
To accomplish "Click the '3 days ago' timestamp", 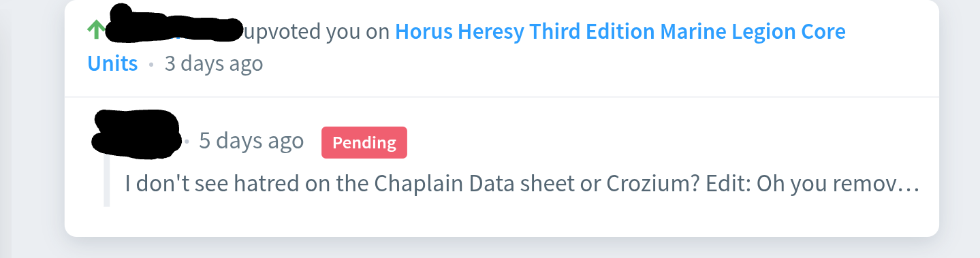I will [x=214, y=64].
